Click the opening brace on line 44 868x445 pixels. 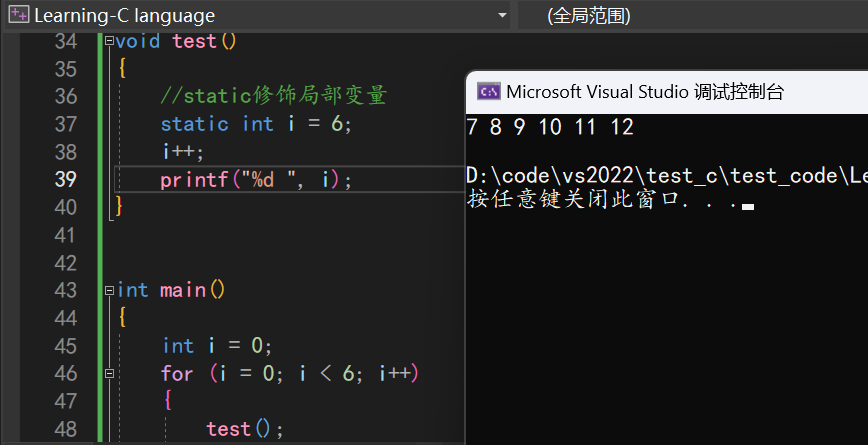coord(122,318)
